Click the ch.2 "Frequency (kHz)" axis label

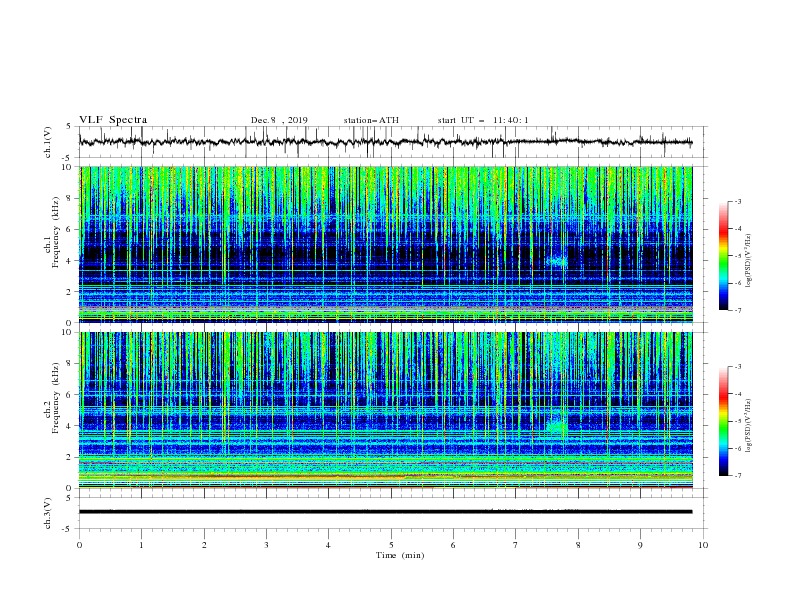pos(55,398)
